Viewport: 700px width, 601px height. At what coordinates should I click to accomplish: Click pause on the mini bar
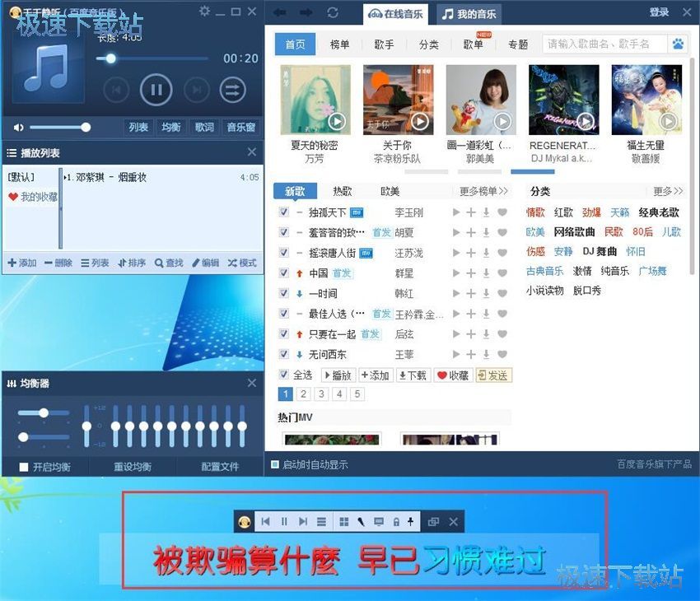coord(284,522)
